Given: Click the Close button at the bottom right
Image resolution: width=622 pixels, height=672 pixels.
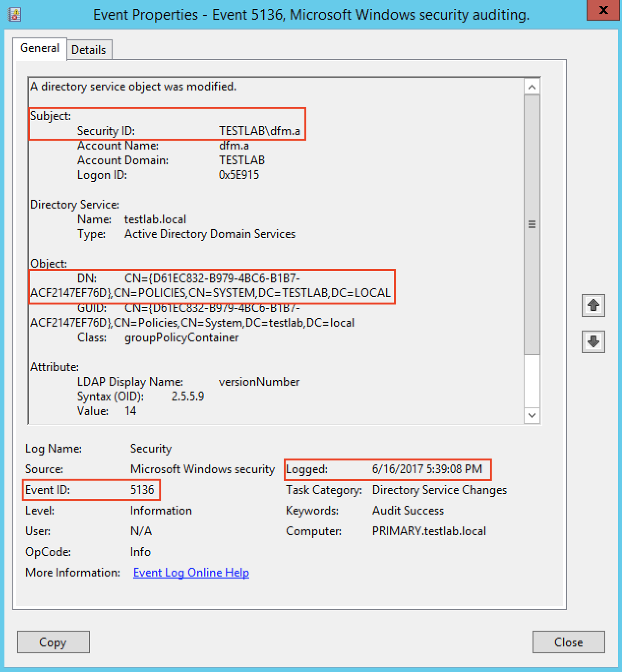Looking at the screenshot, I should 568,642.
